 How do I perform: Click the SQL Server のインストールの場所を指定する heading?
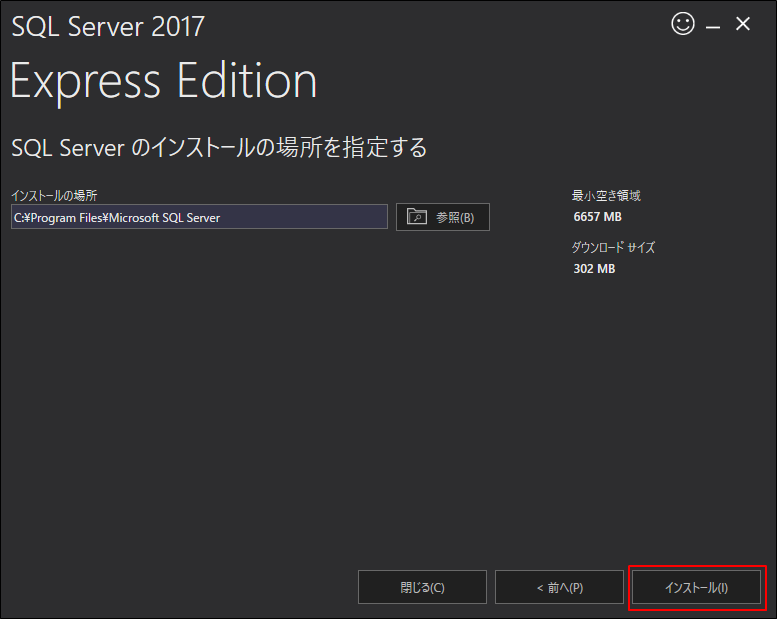point(219,148)
